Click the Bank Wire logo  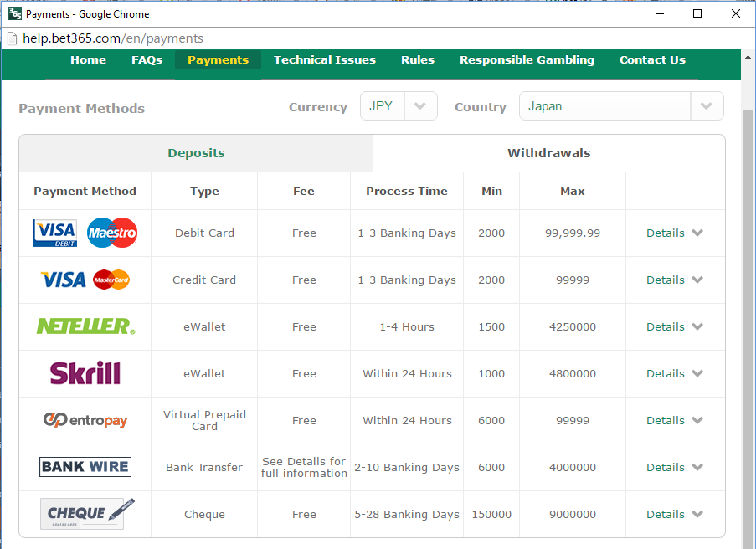[85, 467]
